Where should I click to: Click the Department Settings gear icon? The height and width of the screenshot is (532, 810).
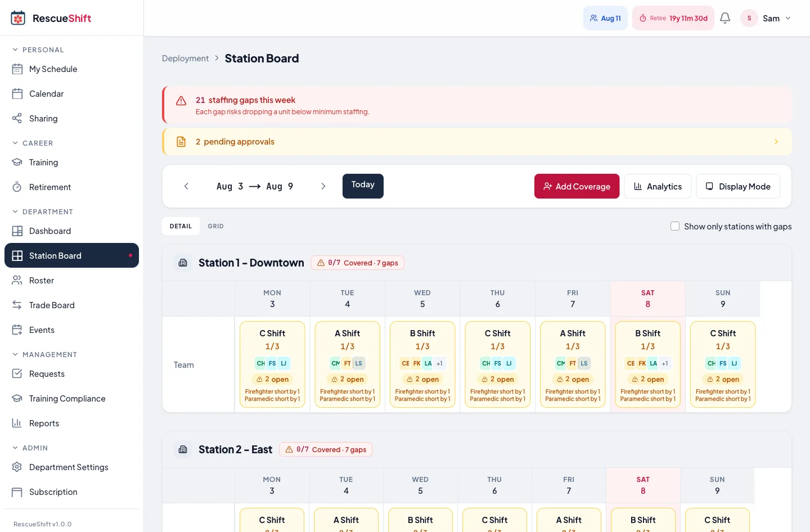(x=17, y=467)
